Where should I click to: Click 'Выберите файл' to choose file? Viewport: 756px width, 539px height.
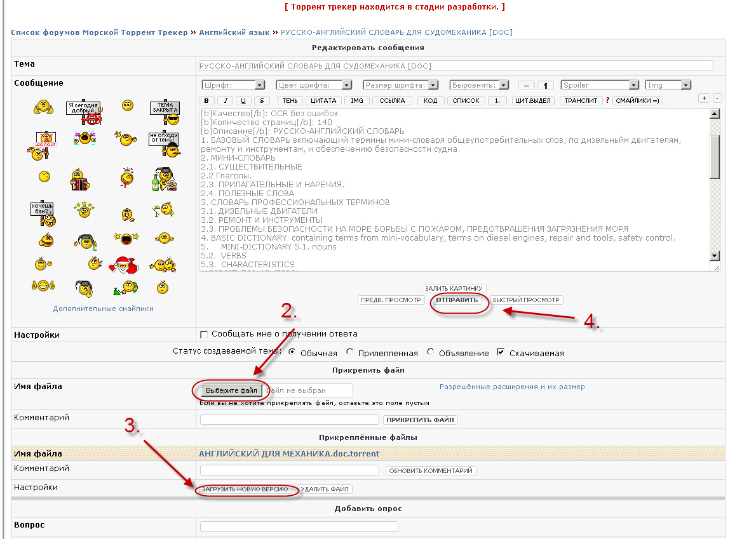[x=231, y=390]
